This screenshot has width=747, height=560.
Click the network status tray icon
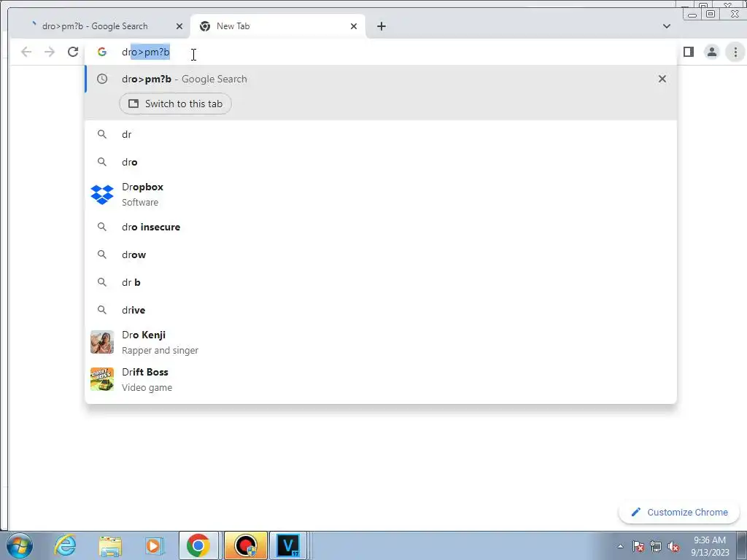[x=656, y=546]
